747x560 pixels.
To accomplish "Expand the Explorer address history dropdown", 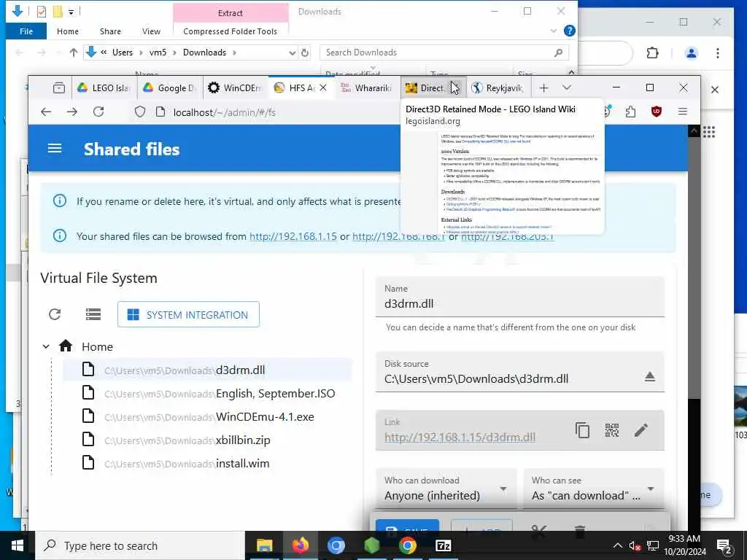I will coord(292,52).
